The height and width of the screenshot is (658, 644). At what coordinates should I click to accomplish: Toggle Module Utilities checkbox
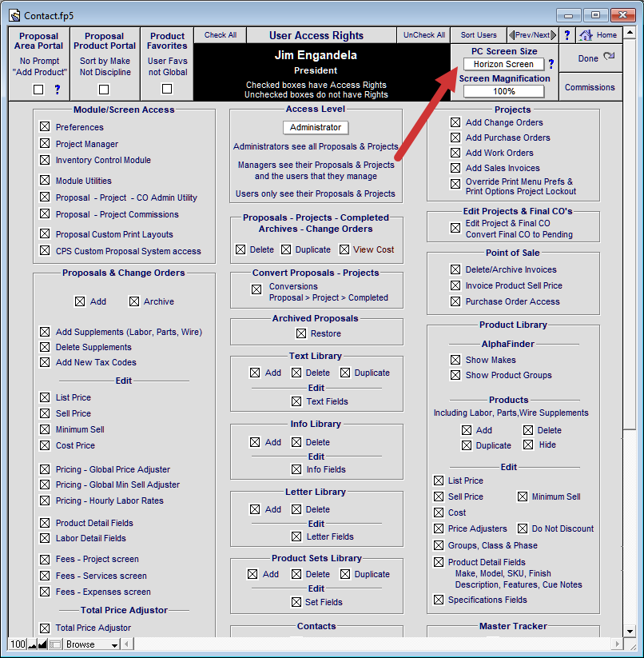(x=45, y=180)
